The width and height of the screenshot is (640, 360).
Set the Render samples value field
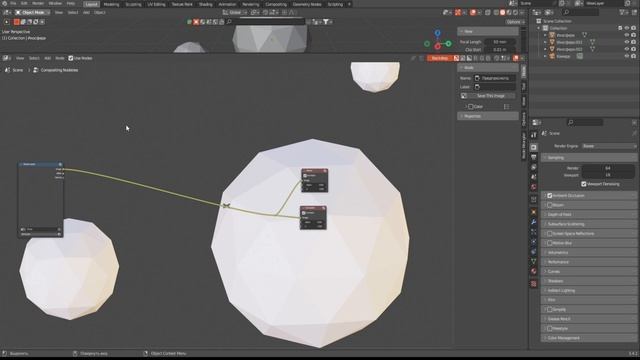coord(608,168)
